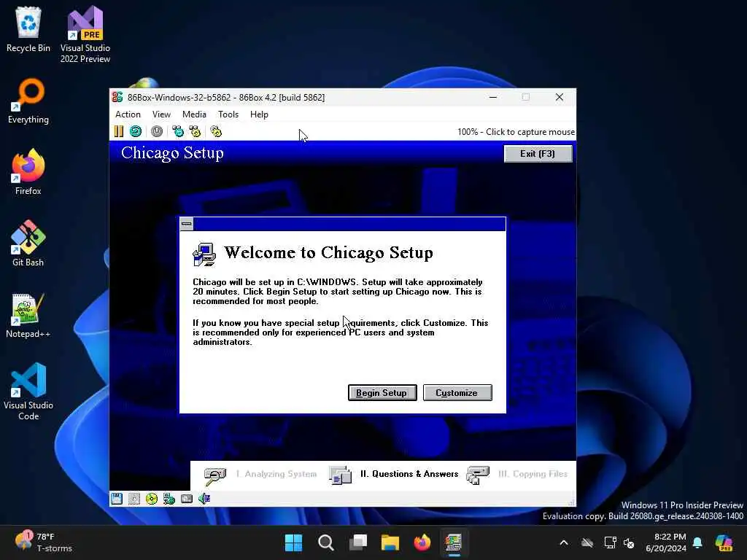The image size is (747, 560).
Task: Open Firefox from the taskbar
Action: pos(422,542)
